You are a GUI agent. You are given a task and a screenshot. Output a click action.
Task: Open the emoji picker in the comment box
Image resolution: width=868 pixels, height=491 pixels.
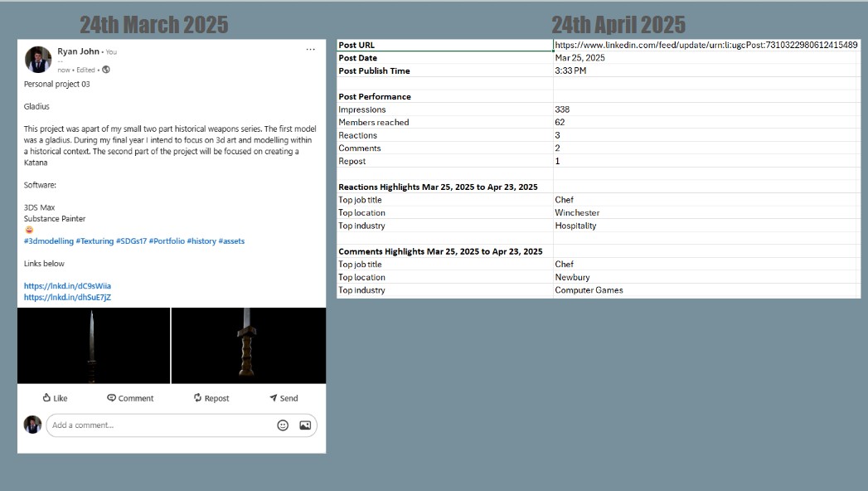click(283, 425)
